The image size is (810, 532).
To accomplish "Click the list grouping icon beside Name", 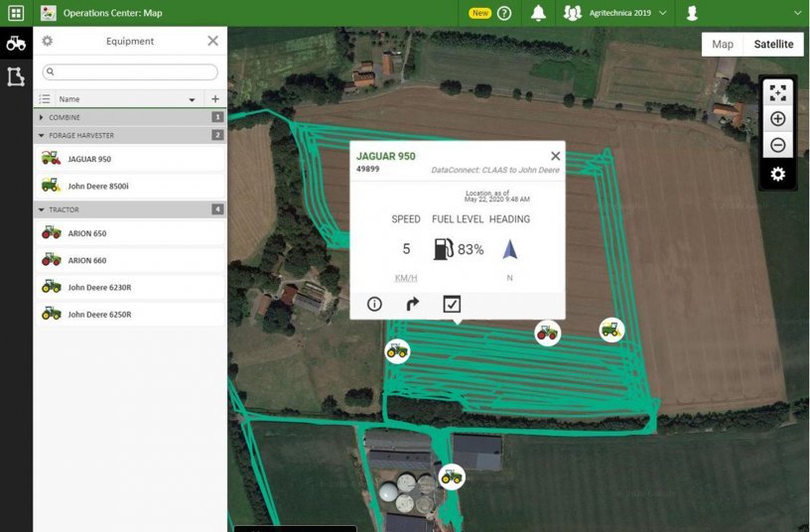I will 45,98.
